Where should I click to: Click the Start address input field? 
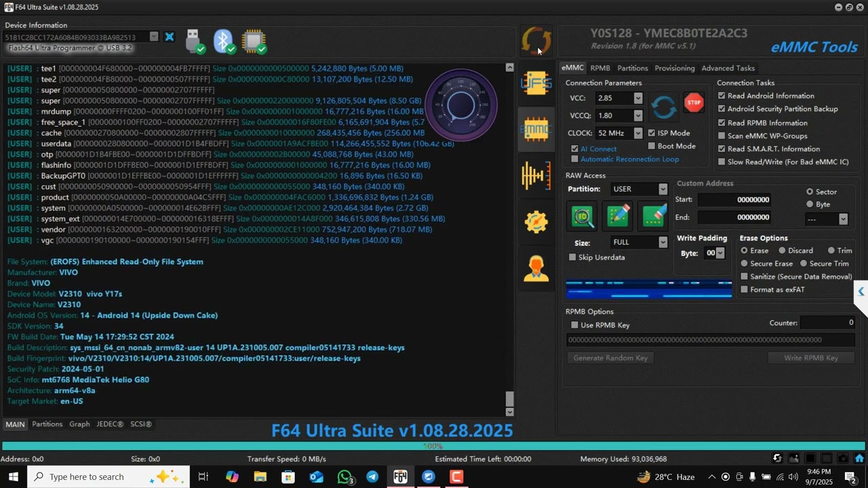[734, 199]
